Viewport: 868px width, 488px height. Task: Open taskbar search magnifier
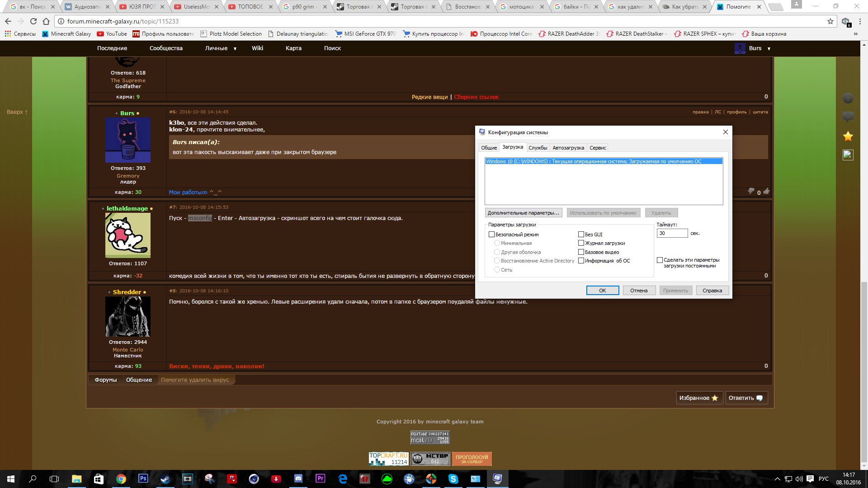[33, 479]
